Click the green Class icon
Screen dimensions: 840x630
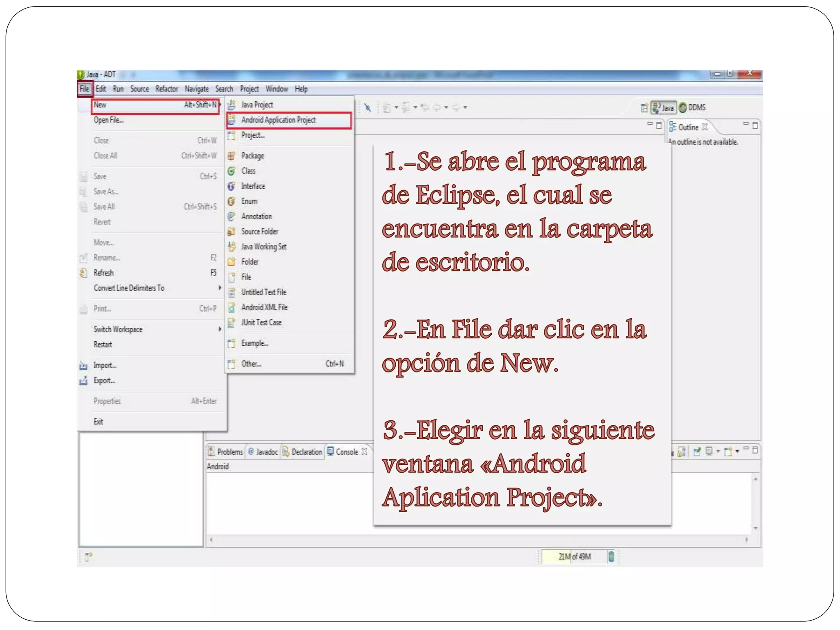(x=232, y=171)
